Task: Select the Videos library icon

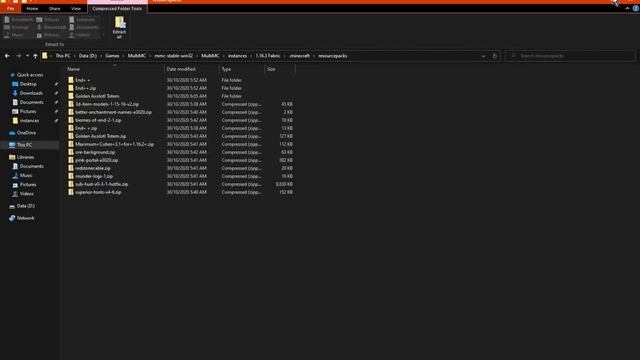Action: (15, 194)
